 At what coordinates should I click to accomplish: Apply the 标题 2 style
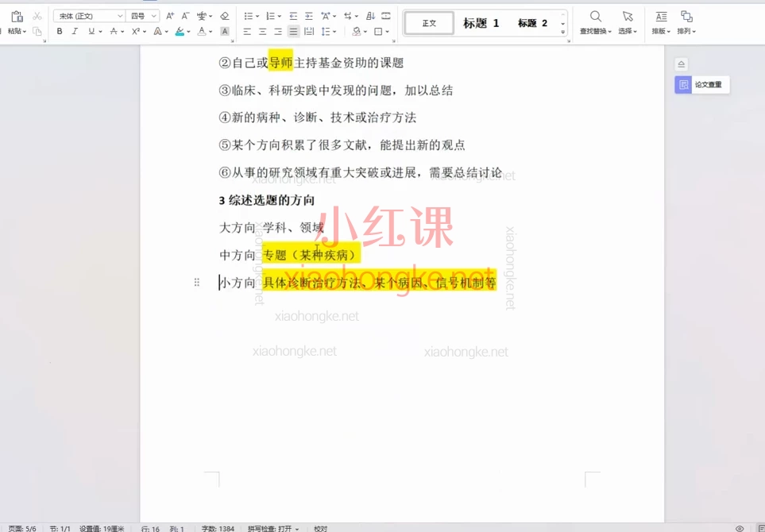click(x=532, y=23)
